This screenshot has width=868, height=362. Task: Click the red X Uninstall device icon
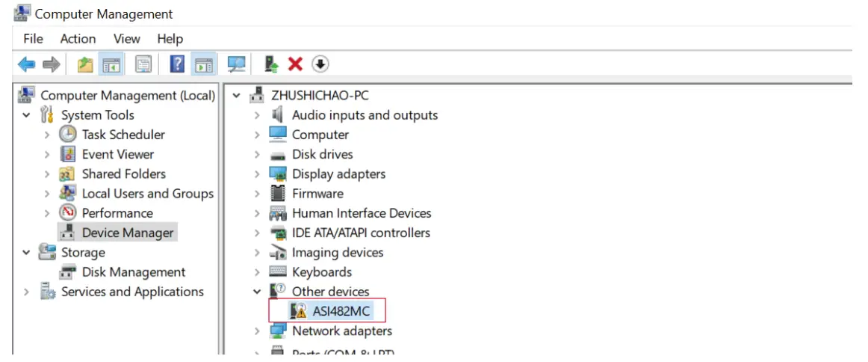coord(296,65)
